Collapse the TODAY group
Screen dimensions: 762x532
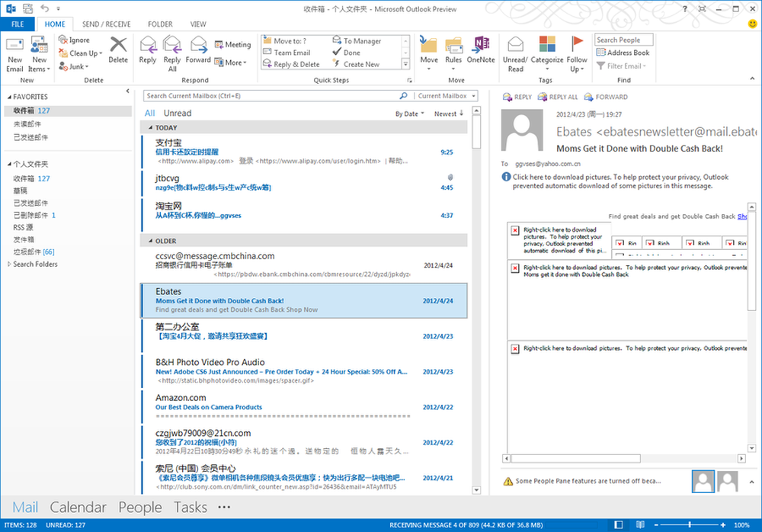150,128
